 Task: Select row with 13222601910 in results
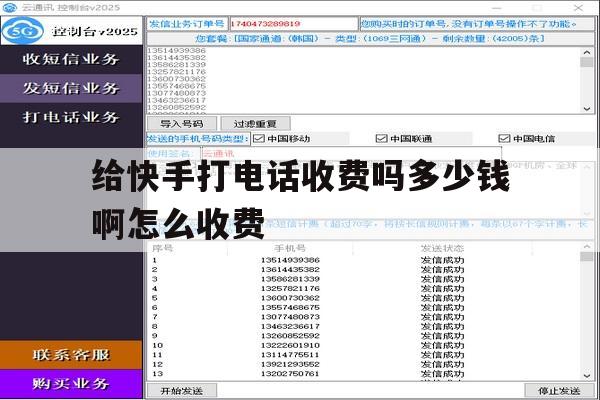[x=364, y=345]
